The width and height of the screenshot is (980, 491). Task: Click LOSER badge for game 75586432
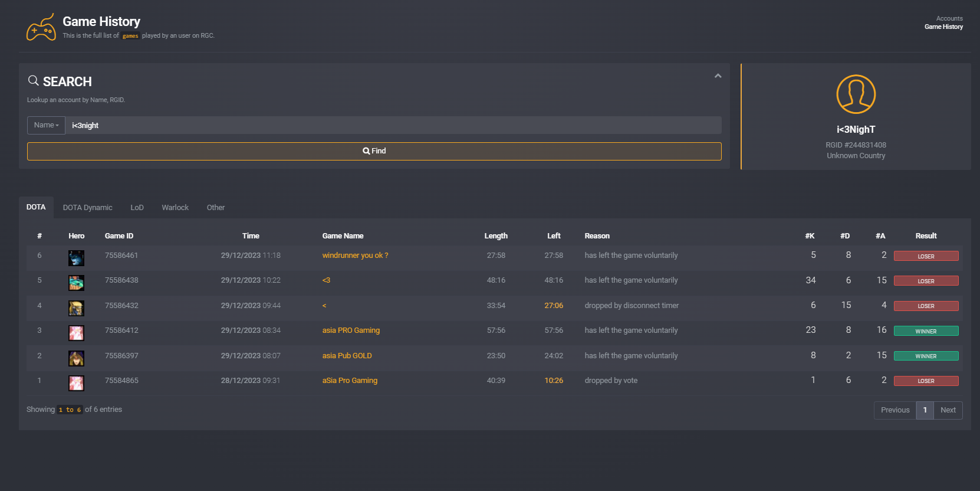(926, 306)
